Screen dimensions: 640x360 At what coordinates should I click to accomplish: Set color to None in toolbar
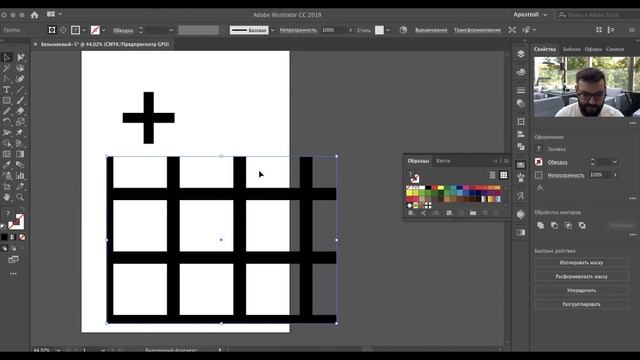(x=22, y=237)
